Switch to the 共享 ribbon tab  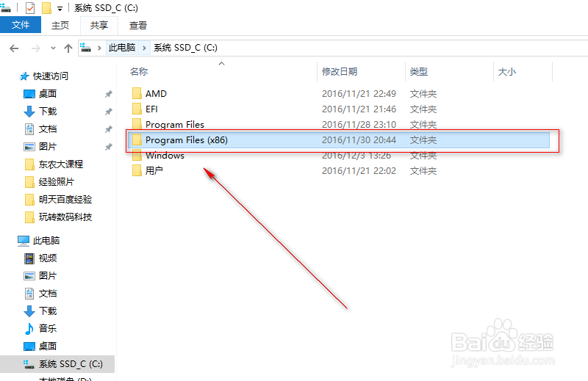99,26
